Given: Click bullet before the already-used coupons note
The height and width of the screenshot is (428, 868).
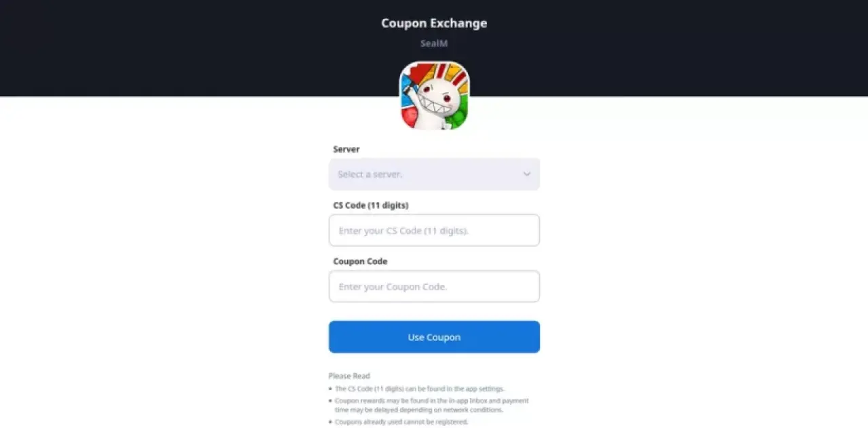Looking at the screenshot, I should tap(331, 423).
